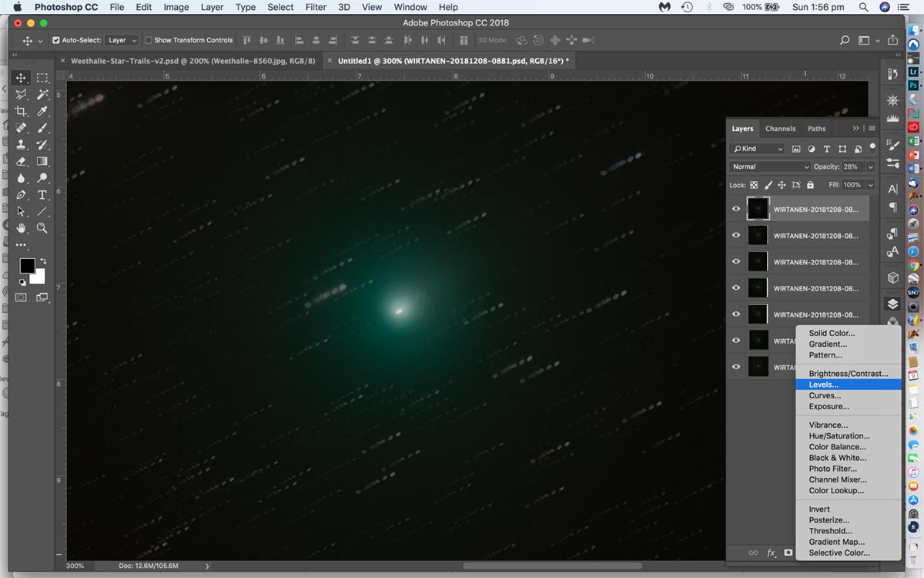Switch to the Channels panel tab
Screen dimensions: 924x578
click(780, 129)
